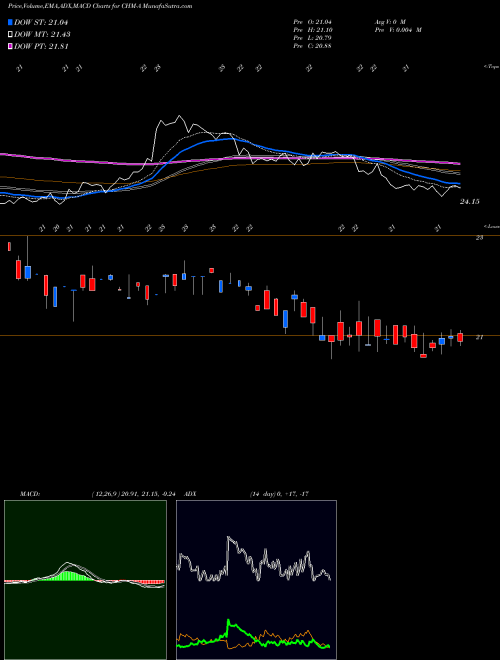Select the 'DOW ST: 21.04' legend label
The image size is (500, 660).
pos(41,22)
